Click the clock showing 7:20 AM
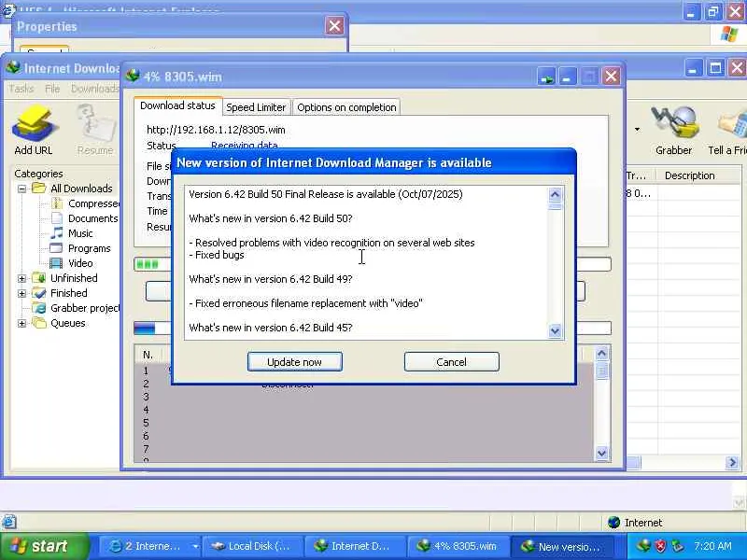This screenshot has width=747, height=560. point(712,546)
